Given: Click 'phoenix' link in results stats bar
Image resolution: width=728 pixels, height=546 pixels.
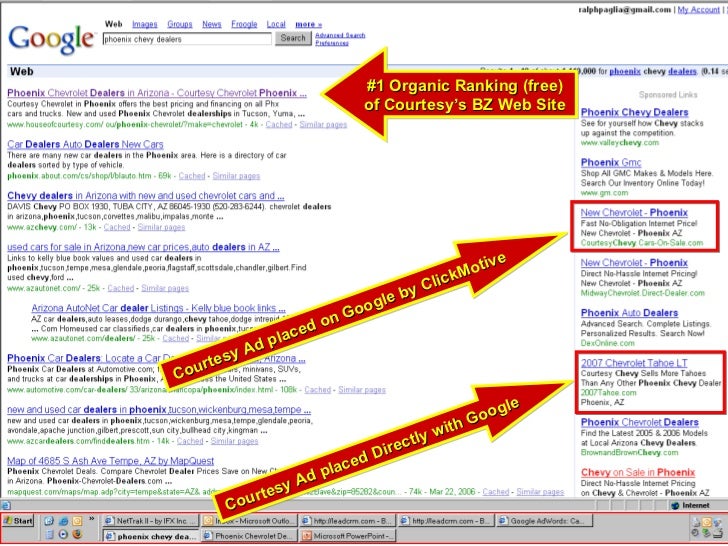Looking at the screenshot, I should coord(624,71).
